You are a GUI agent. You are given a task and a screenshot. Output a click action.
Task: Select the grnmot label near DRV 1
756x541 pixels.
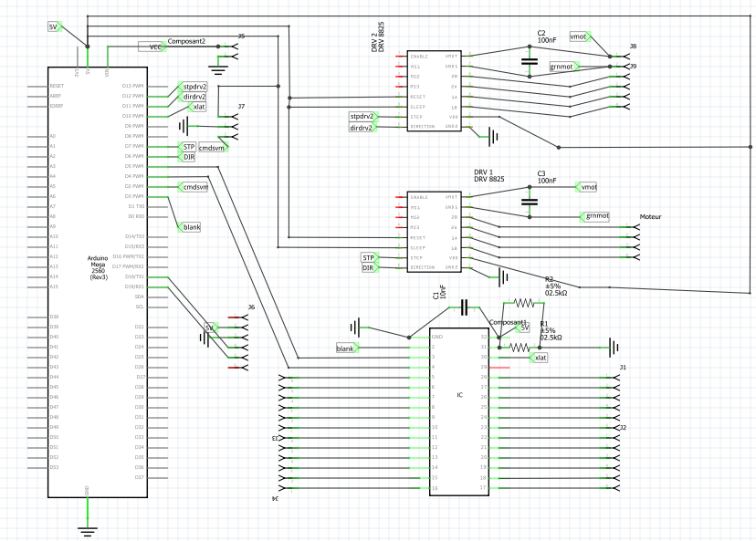click(x=596, y=216)
